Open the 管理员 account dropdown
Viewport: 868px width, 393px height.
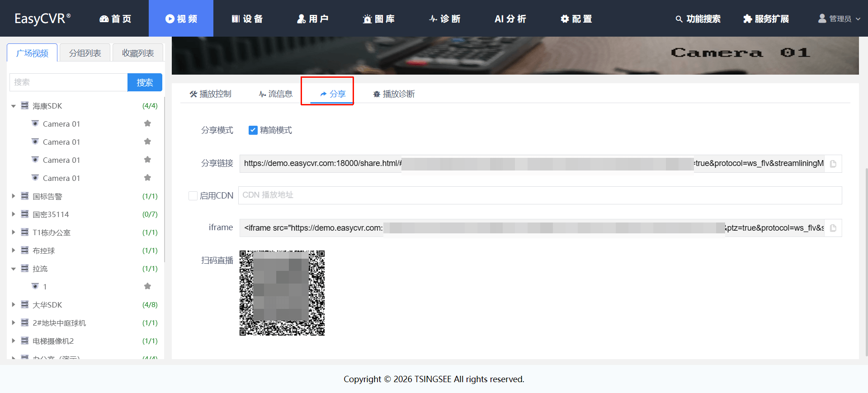839,19
